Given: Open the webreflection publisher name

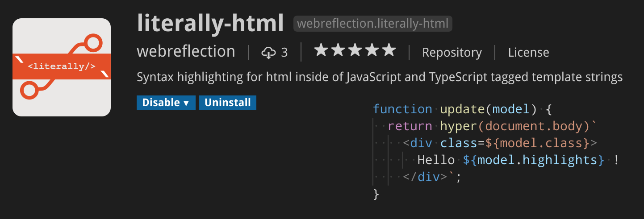Looking at the screenshot, I should coord(186,52).
